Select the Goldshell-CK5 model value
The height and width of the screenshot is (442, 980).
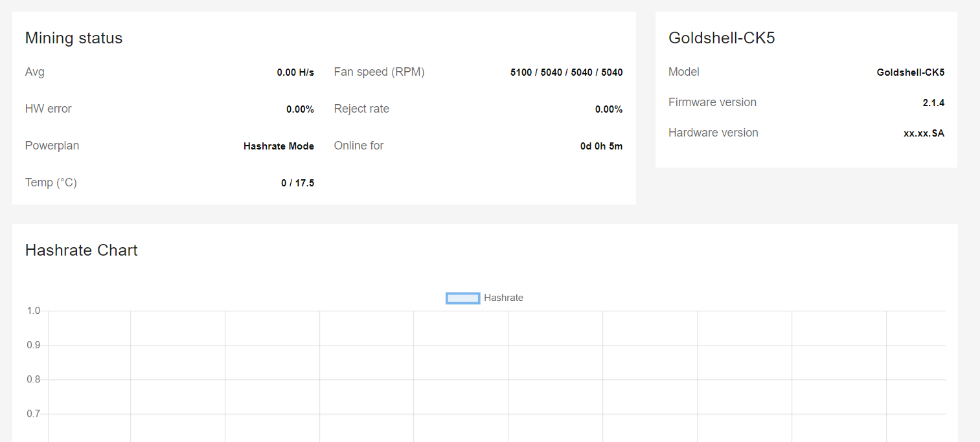tap(910, 72)
